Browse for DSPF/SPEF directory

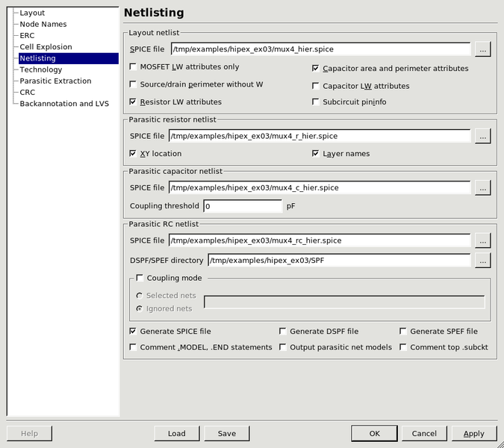coord(483,261)
